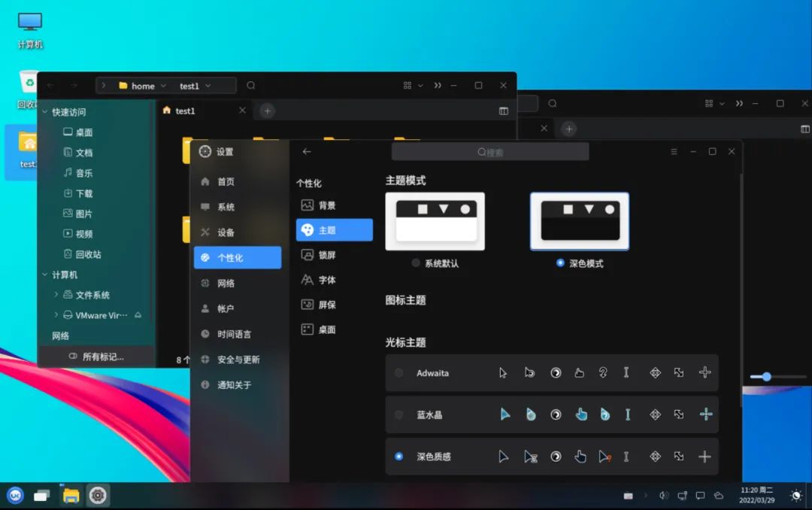
Task: Open 安全与更新 in the settings sidebar
Action: tap(238, 359)
